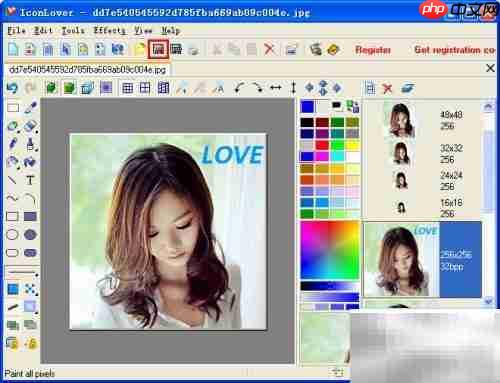Select the empty rectangle tool
This screenshot has height=383, width=500.
(12, 217)
